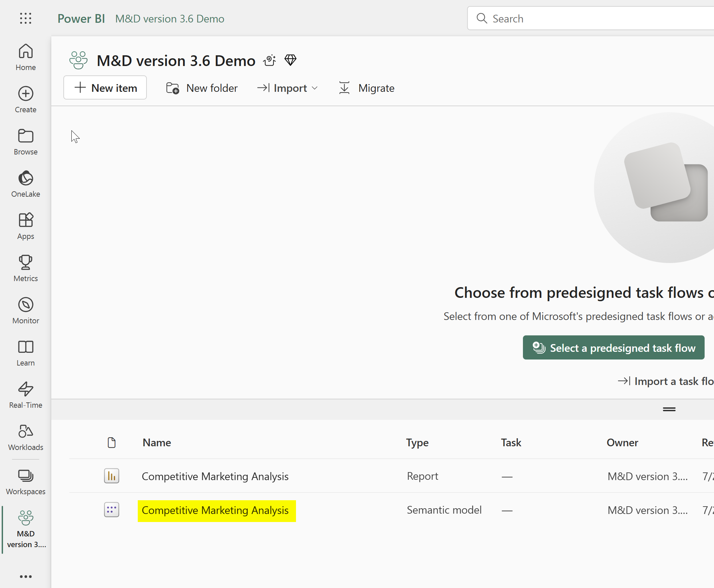The width and height of the screenshot is (714, 588).
Task: Click the New item button
Action: click(x=105, y=88)
